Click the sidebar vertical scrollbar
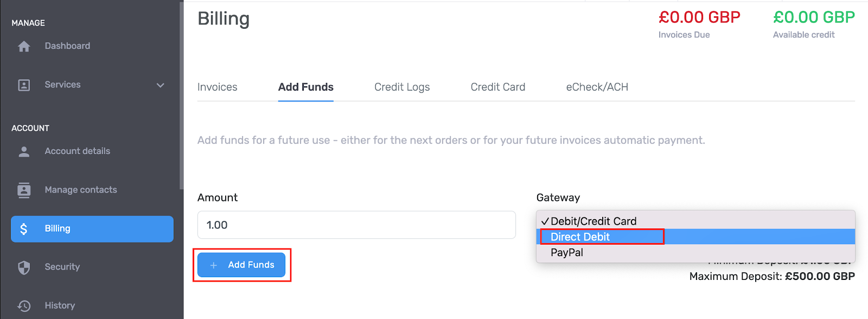 [181, 95]
